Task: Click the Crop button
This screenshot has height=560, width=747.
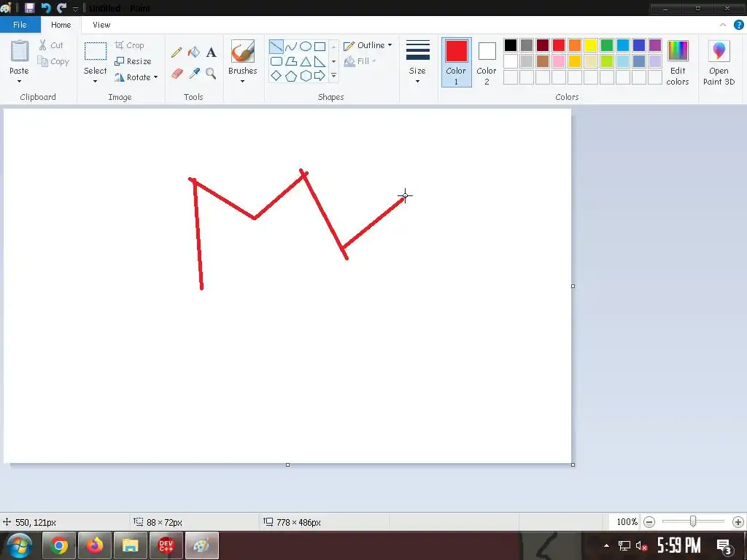Action: (x=129, y=45)
